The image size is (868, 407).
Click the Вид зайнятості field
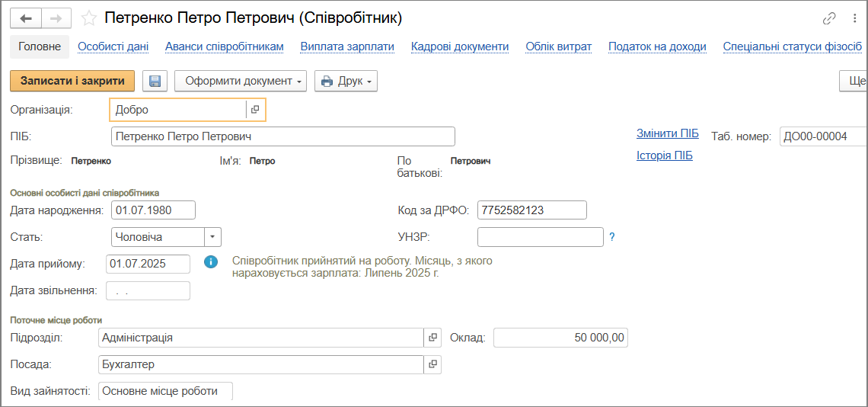[165, 391]
